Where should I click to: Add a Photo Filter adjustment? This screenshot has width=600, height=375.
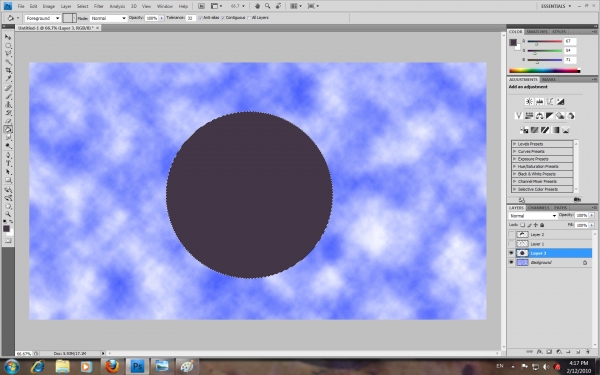(560, 115)
